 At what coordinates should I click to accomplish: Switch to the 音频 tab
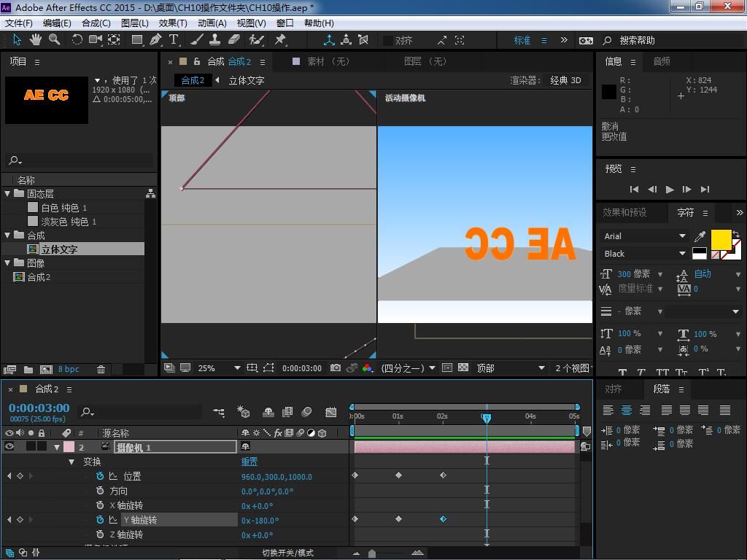point(662,61)
